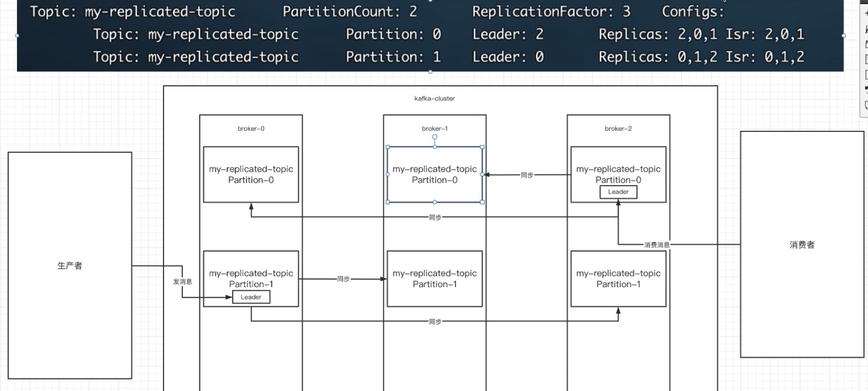Click "ReplicationFactor: 3" in terminal image
The height and width of the screenshot is (391, 868).
(551, 12)
